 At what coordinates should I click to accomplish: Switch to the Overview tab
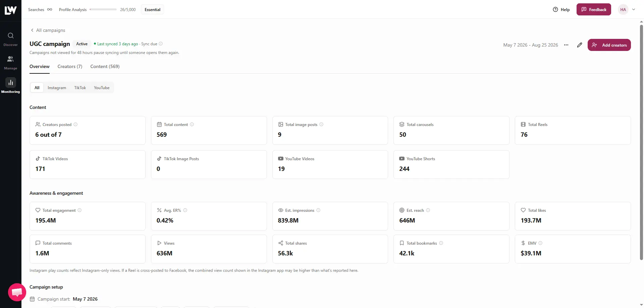pos(40,66)
